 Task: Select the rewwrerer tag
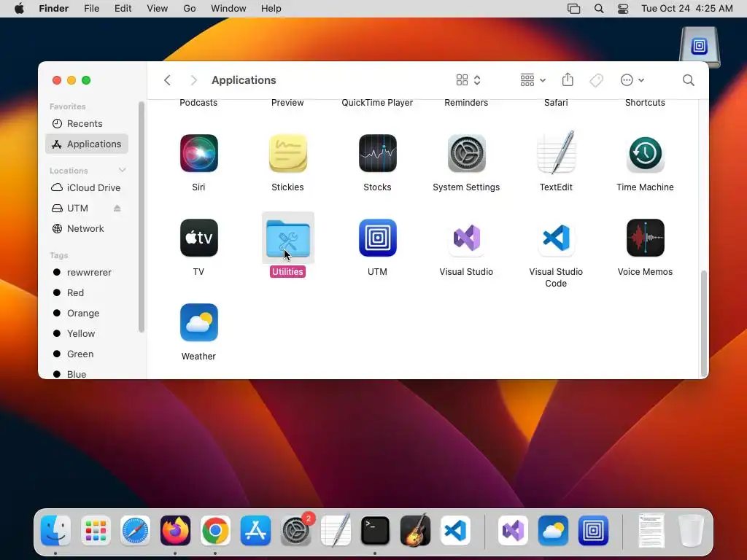pos(87,273)
